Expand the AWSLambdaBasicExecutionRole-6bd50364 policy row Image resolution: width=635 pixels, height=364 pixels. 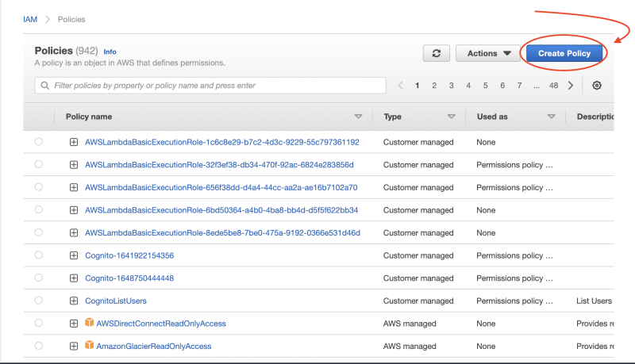[74, 210]
